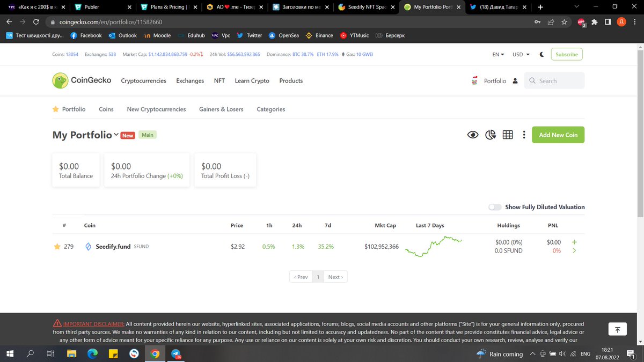Open the Chrome tab search dropdown arrow

[576, 7]
